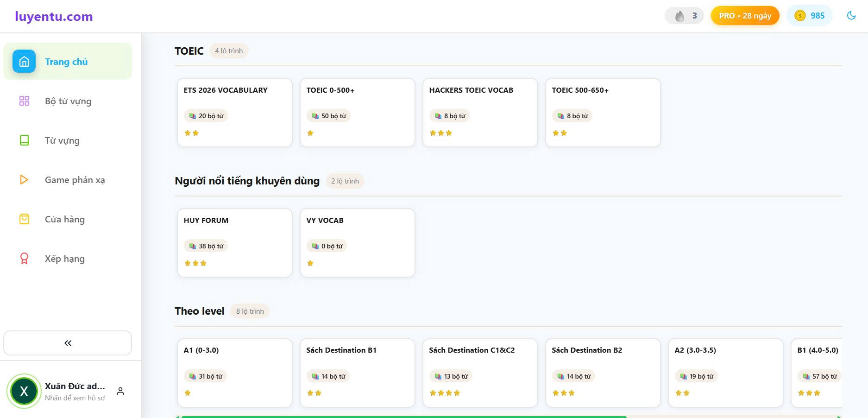This screenshot has width=868, height=418.
Task: Click the gold coin balance 985
Action: click(809, 16)
